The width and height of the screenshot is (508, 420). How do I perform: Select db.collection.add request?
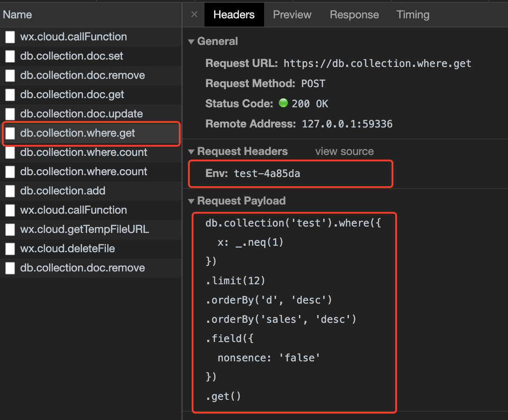[x=91, y=191]
